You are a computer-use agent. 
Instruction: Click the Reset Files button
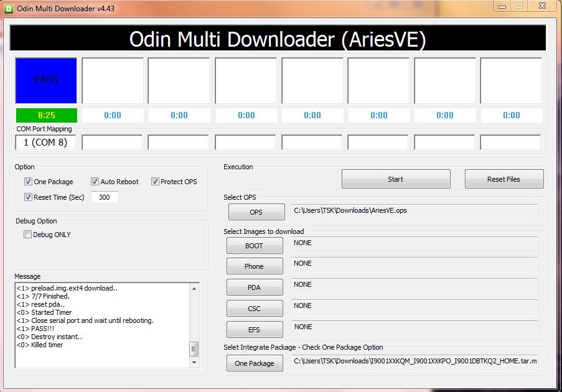tap(504, 179)
